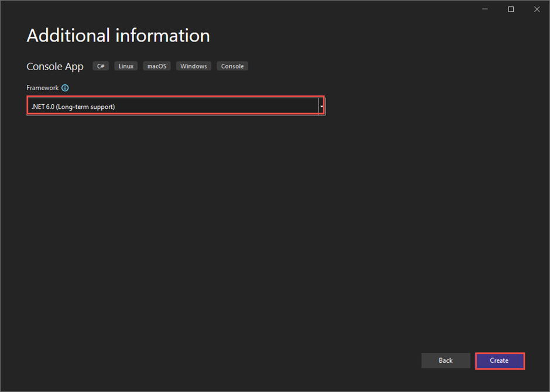The width and height of the screenshot is (550, 392).
Task: Maximize the dialog window
Action: coord(511,9)
